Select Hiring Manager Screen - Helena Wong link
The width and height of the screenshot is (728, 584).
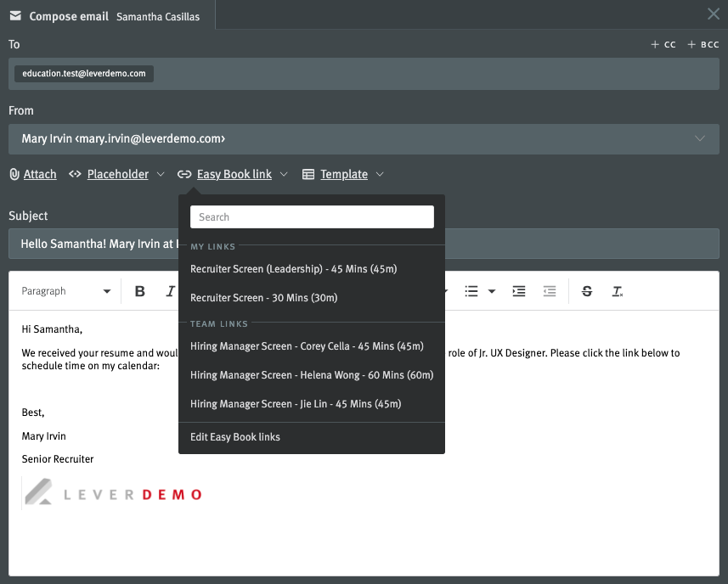(x=312, y=375)
